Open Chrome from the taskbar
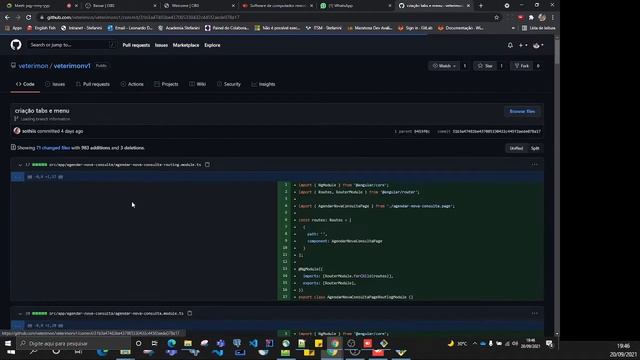Screen dimensions: 640x360 pos(335,344)
